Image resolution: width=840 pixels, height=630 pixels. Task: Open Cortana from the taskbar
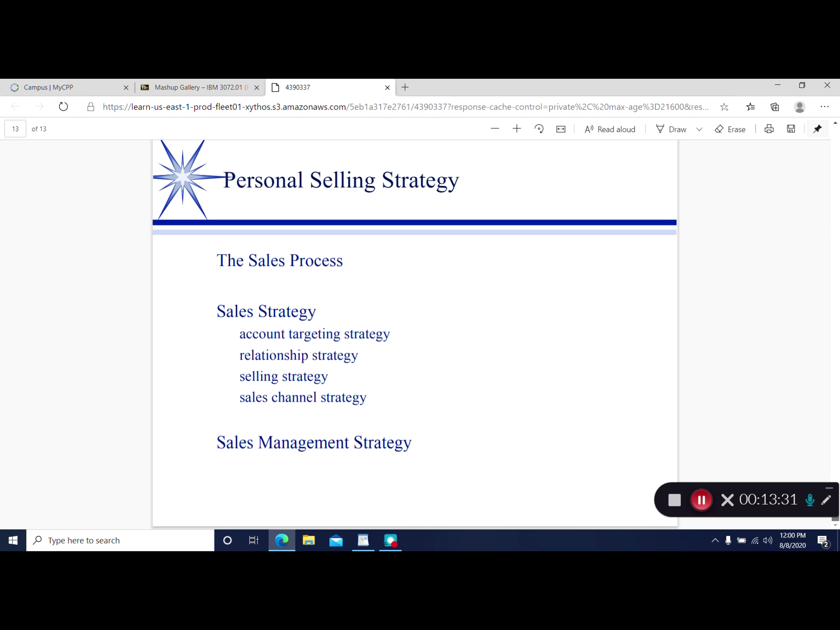pyautogui.click(x=227, y=541)
